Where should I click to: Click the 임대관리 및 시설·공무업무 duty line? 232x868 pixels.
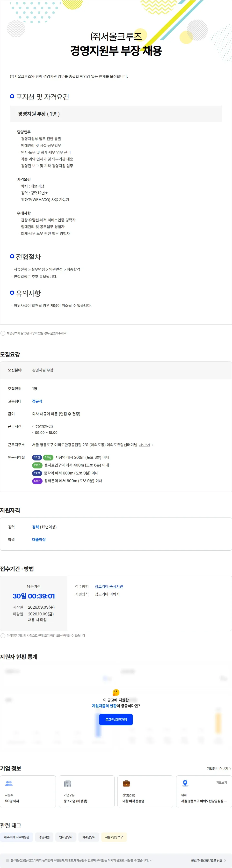(x=41, y=145)
